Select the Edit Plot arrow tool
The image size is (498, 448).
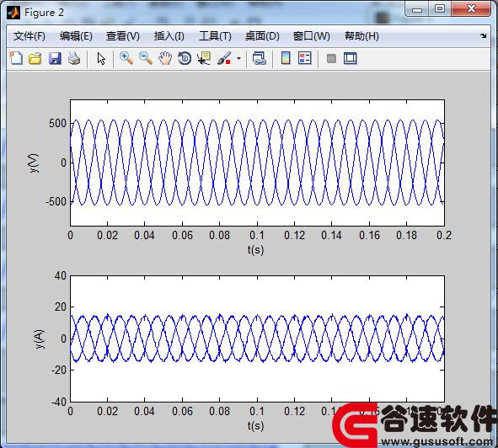coord(101,58)
